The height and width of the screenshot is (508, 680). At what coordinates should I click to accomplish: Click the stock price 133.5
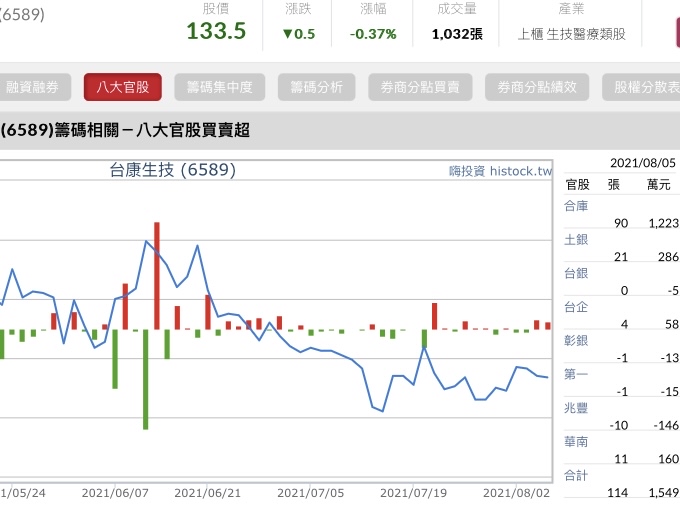216,31
